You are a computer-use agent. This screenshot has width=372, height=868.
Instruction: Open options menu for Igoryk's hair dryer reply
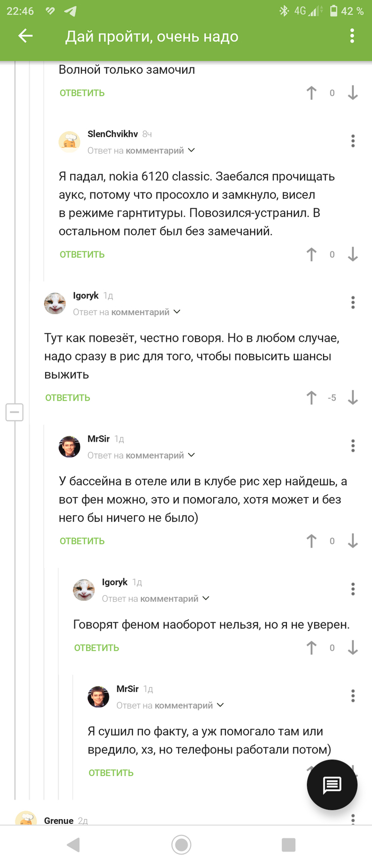coord(353,589)
